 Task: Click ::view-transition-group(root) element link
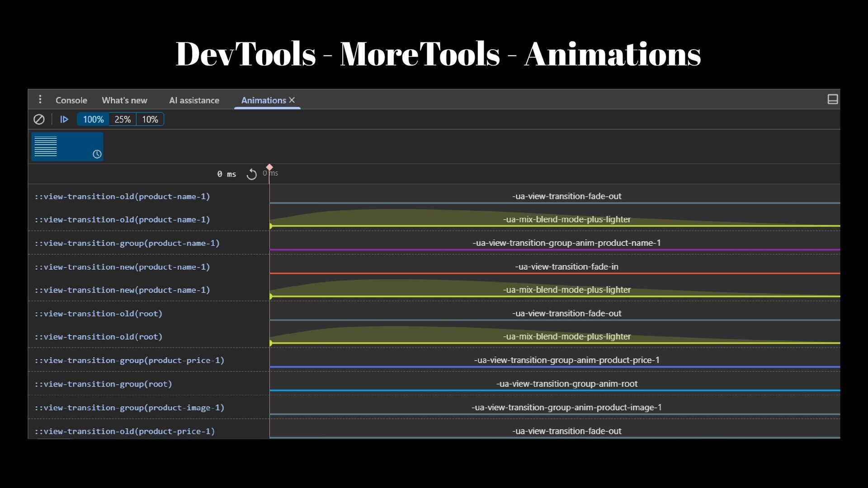[104, 384]
